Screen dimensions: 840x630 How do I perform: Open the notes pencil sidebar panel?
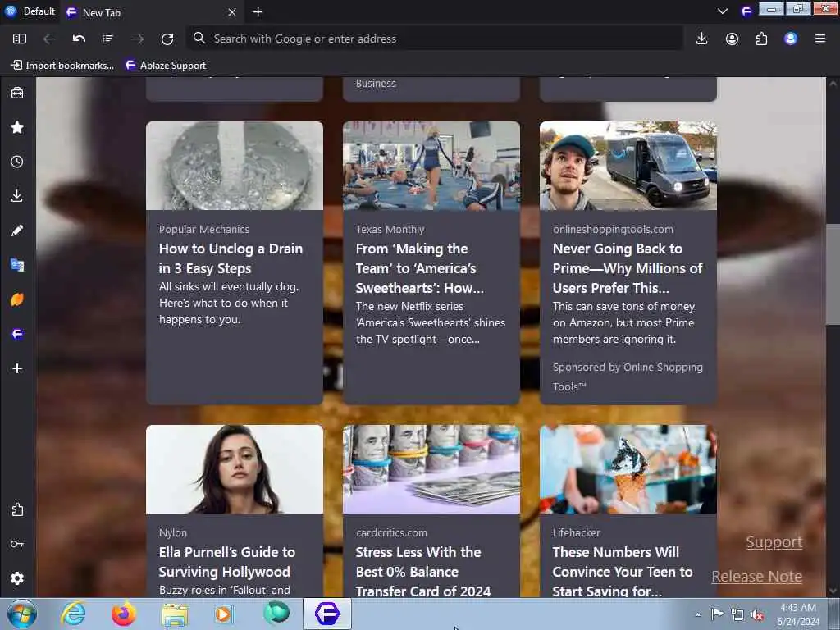pyautogui.click(x=17, y=231)
